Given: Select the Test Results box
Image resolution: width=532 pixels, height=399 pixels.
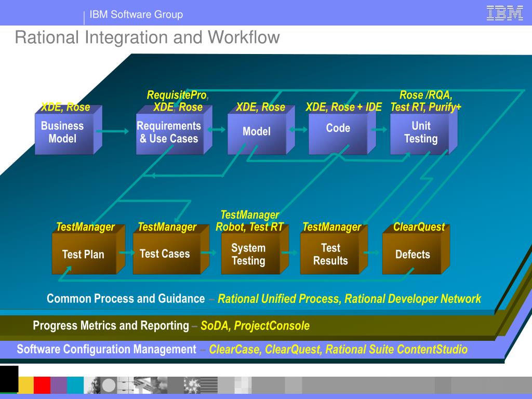Looking at the screenshot, I should coord(334,249).
